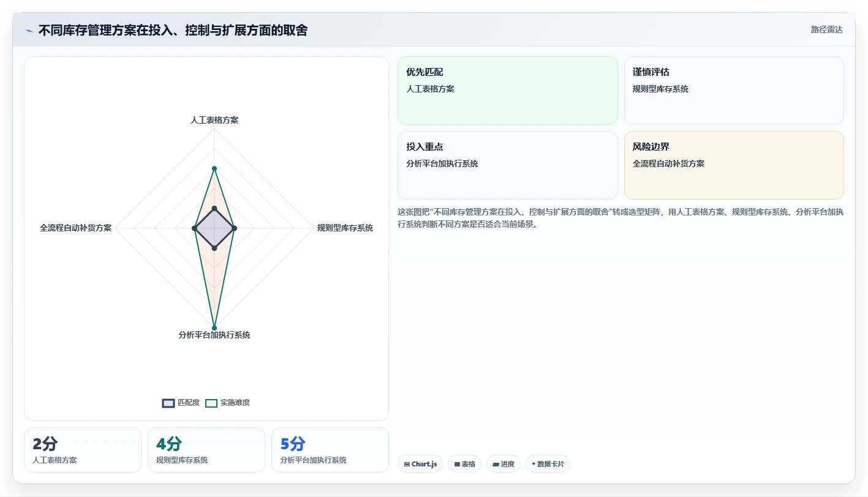Screen dimensions: 868x497
Task: Select the 表格 tag chip
Action: point(465,464)
